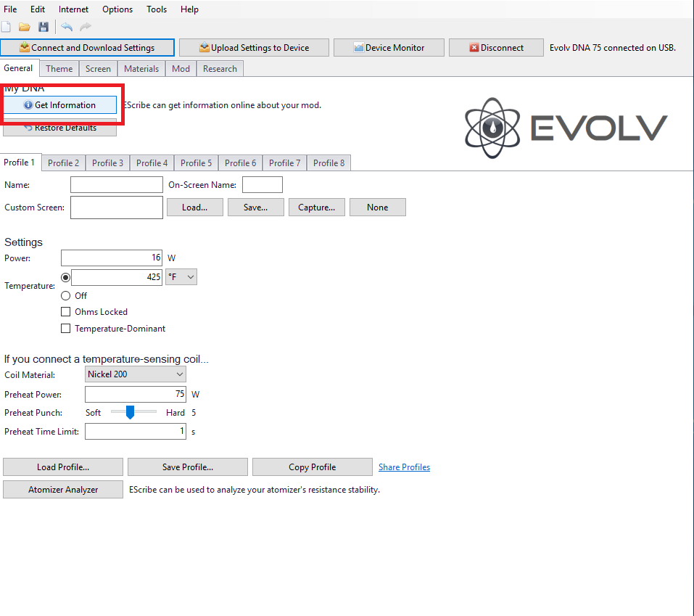
Task: Select the temperature Off radio button
Action: click(x=66, y=296)
